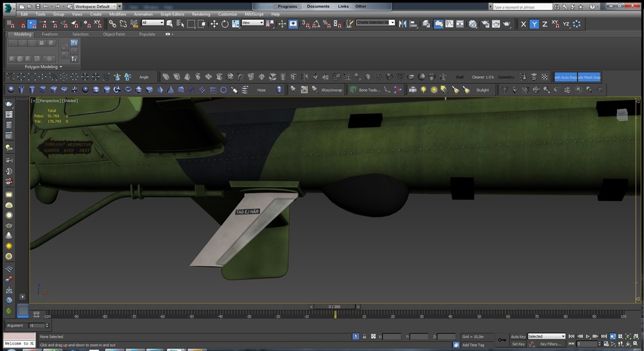Open the Workspace: Default dropdown
Viewport: 644px width, 351px height.
pyautogui.click(x=94, y=6)
